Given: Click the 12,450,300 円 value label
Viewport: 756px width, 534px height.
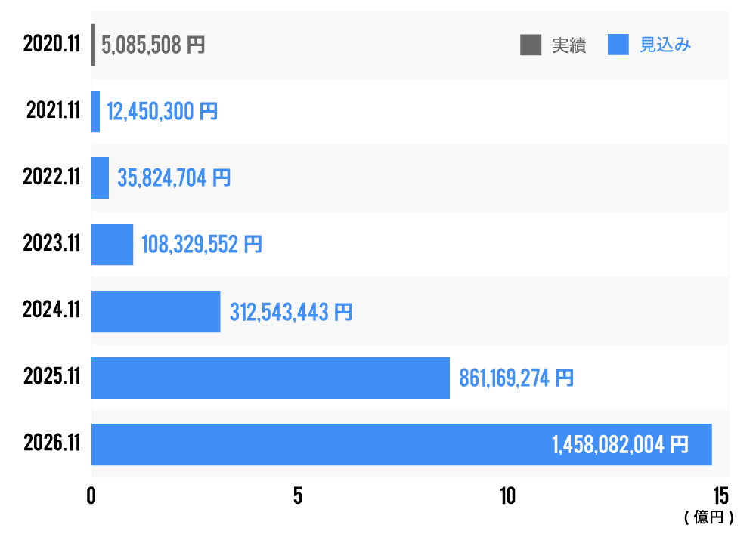Looking at the screenshot, I should 162,113.
